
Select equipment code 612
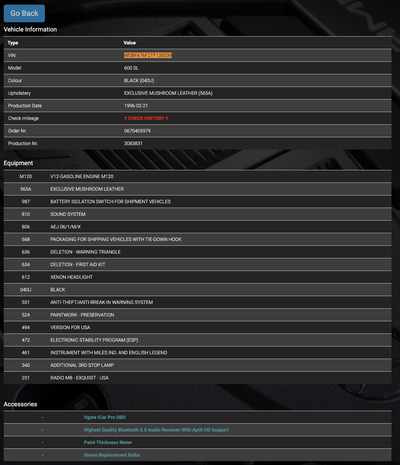(26, 277)
